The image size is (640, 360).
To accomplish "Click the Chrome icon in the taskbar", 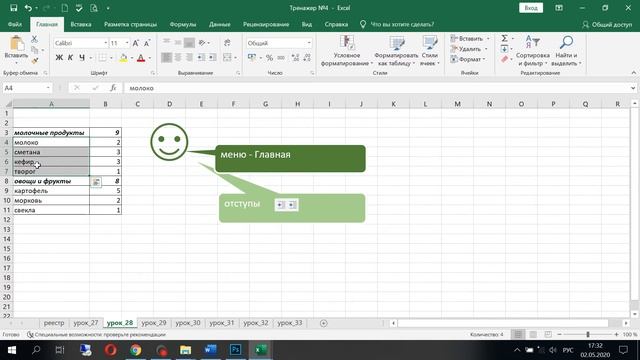I will click(136, 350).
